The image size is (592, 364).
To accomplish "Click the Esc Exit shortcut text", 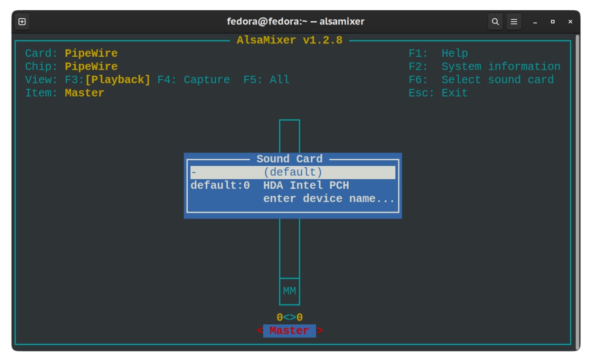I will (438, 93).
